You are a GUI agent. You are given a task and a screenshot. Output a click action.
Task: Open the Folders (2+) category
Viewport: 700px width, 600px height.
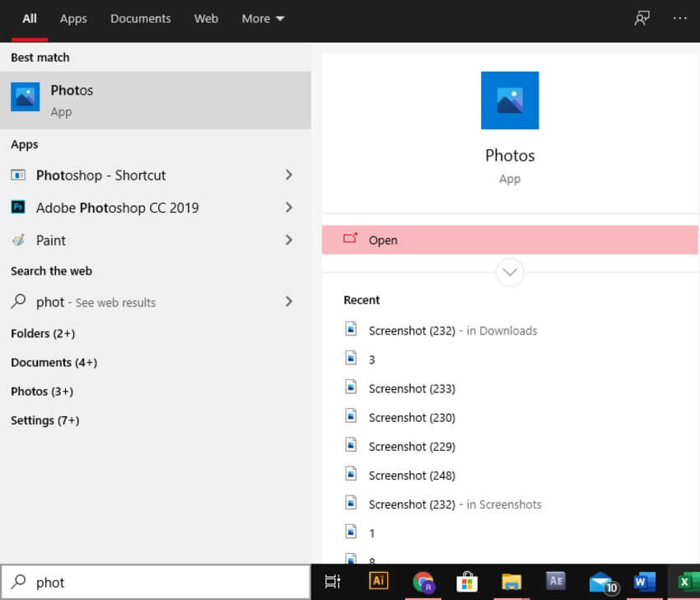(43, 334)
